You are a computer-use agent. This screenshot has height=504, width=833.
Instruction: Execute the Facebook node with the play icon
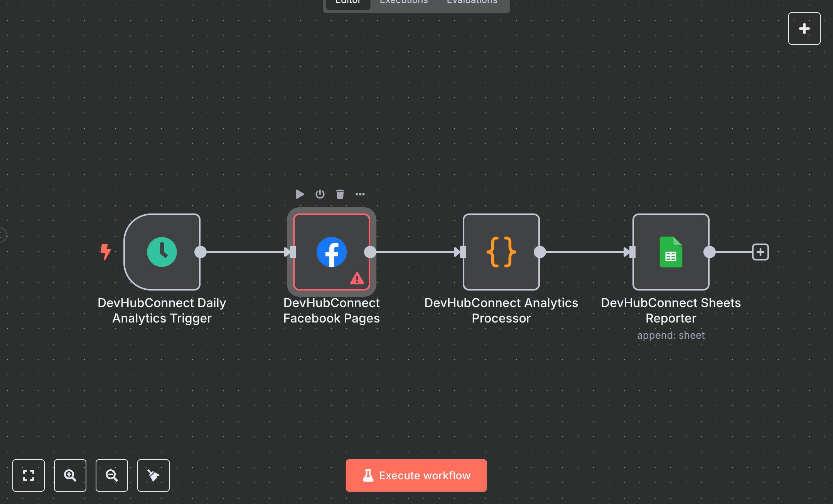[x=300, y=194]
